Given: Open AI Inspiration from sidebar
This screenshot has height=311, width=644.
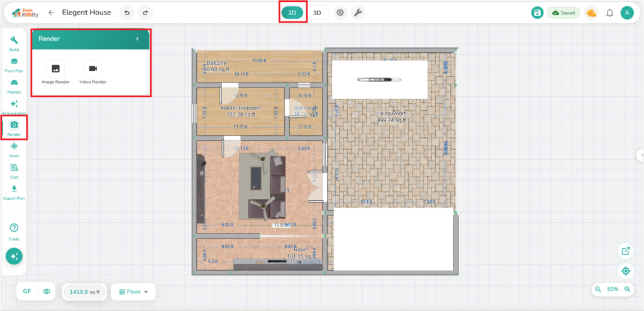Looking at the screenshot, I should 14,106.
